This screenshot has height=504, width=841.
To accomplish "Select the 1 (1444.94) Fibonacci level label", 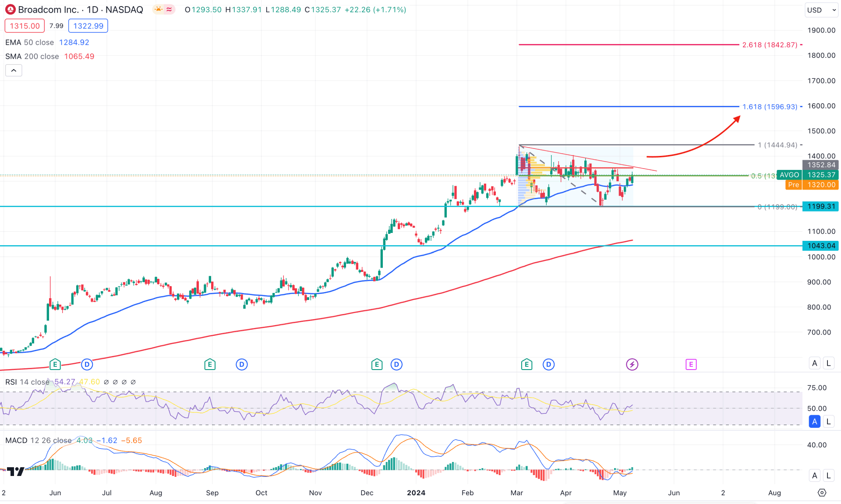I will pyautogui.click(x=777, y=145).
